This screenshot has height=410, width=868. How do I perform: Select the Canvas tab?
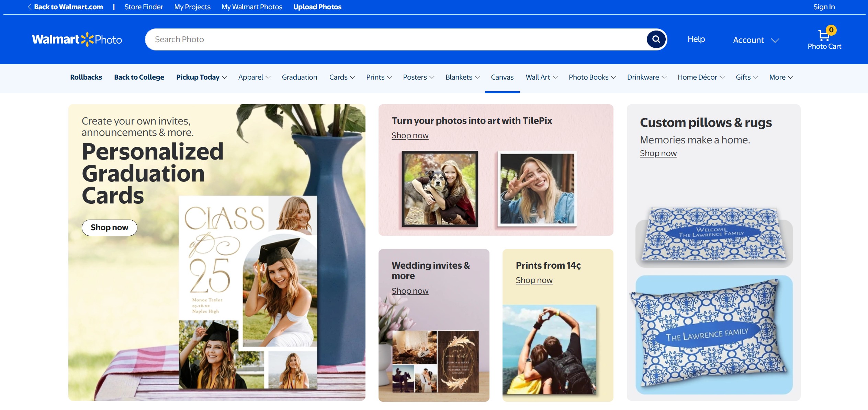pyautogui.click(x=502, y=77)
